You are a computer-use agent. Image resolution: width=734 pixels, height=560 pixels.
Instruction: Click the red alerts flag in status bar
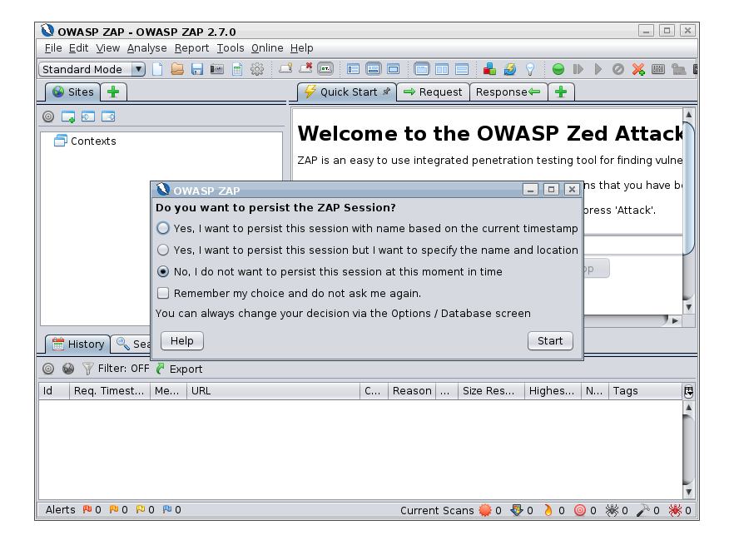coord(87,509)
